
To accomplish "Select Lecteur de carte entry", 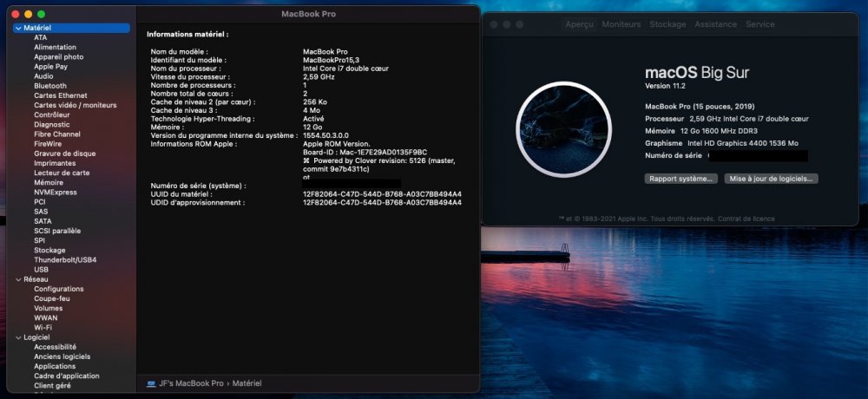I will pos(62,173).
